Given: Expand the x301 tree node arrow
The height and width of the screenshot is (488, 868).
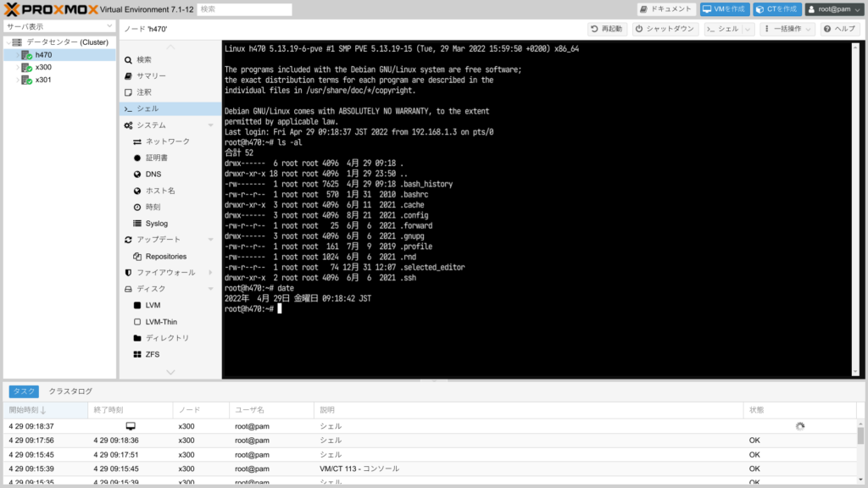Looking at the screenshot, I should (17, 80).
